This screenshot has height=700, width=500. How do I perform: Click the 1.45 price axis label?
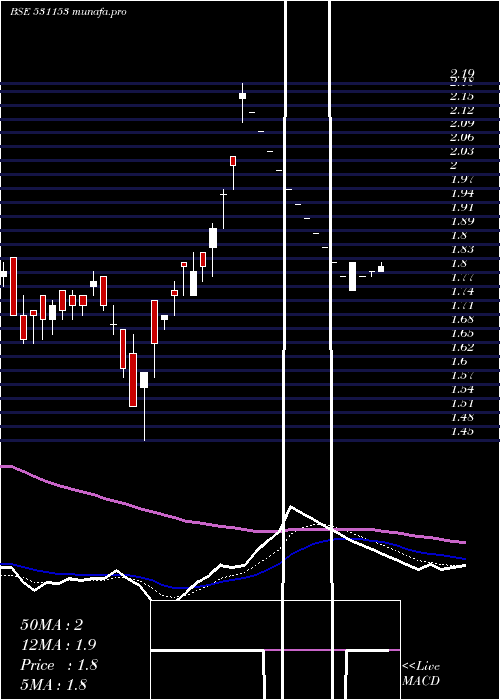pyautogui.click(x=462, y=431)
